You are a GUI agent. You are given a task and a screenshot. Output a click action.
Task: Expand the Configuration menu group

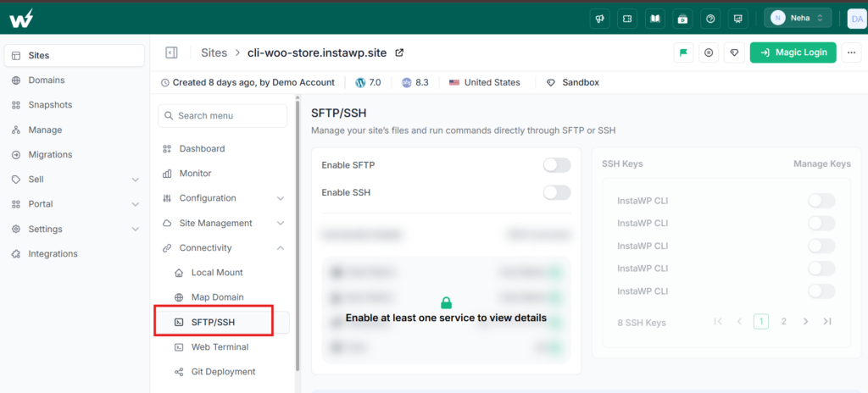(x=281, y=198)
